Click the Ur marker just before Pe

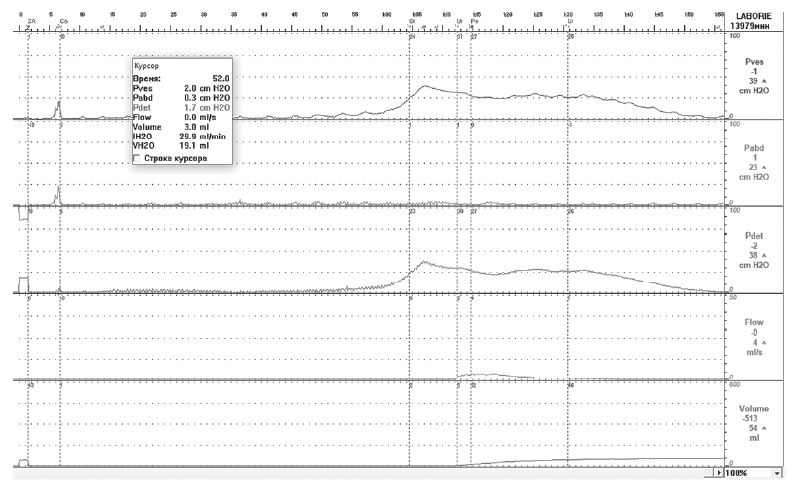pos(459,20)
